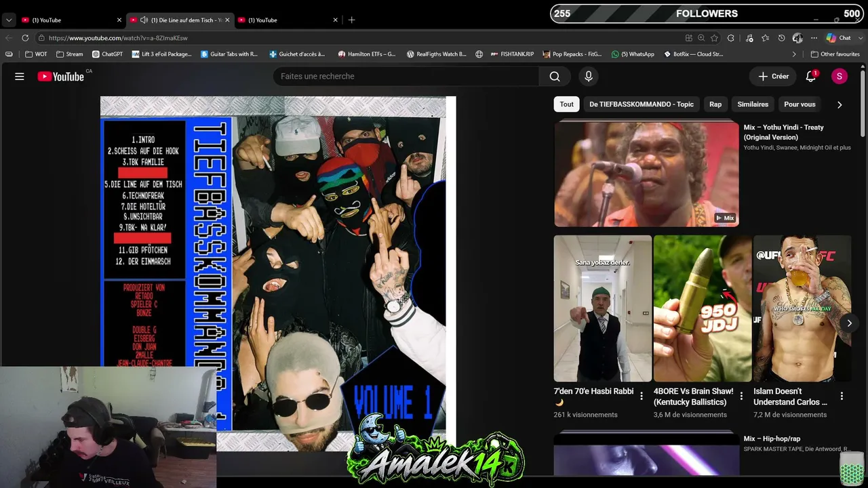View site information lock icon
Viewport: 868px width, 488px height.
click(41, 38)
